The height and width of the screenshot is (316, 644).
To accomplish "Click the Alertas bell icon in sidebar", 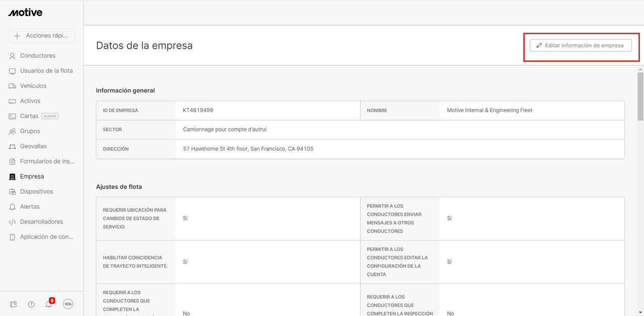I will (13, 207).
